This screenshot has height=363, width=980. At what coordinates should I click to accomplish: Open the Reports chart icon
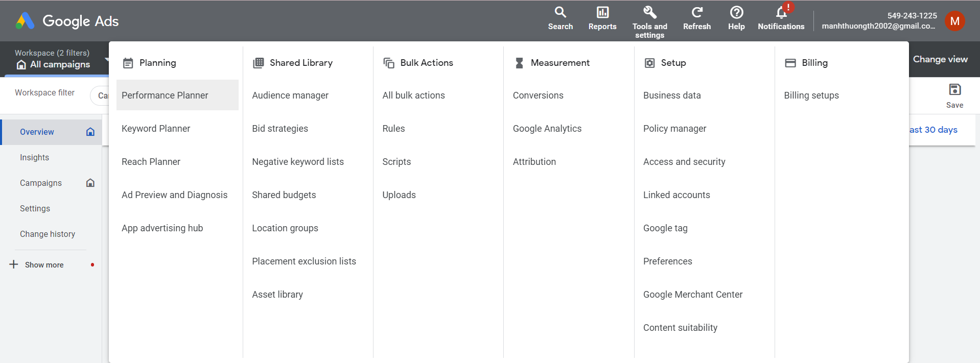[x=602, y=12]
